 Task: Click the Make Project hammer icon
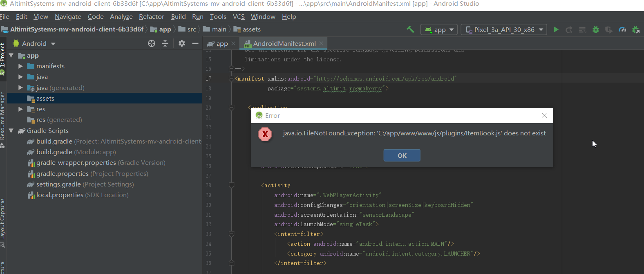[410, 29]
